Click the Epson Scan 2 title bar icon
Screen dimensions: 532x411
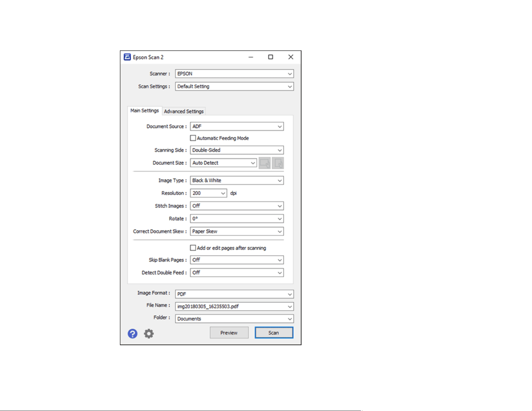(x=127, y=57)
